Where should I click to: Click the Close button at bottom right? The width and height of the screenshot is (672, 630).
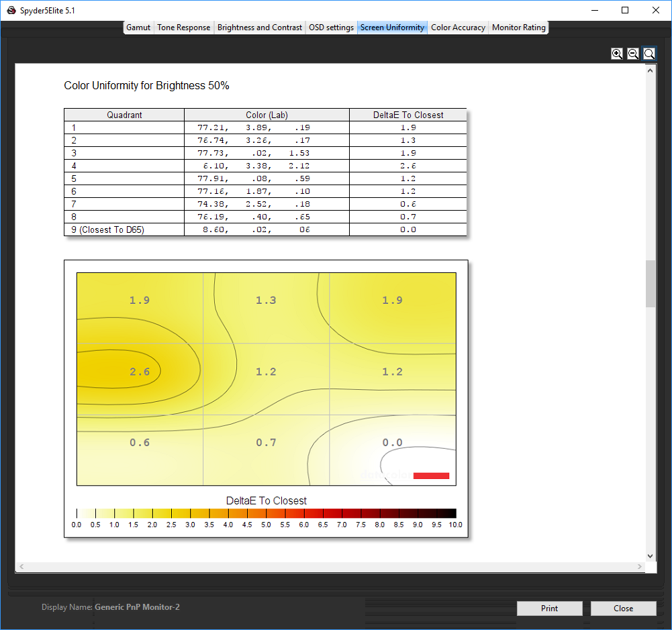point(623,608)
